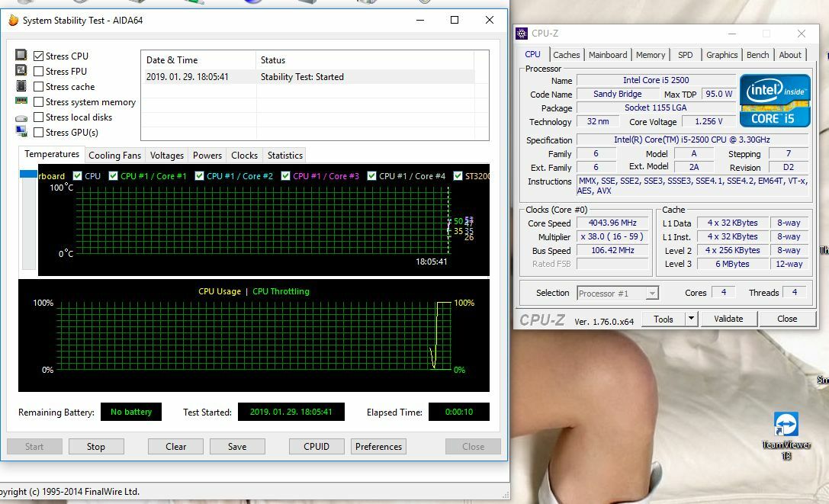Viewport: 829px width, 504px height.
Task: Click the Core Voltage value 1.256 V
Action: tap(709, 122)
